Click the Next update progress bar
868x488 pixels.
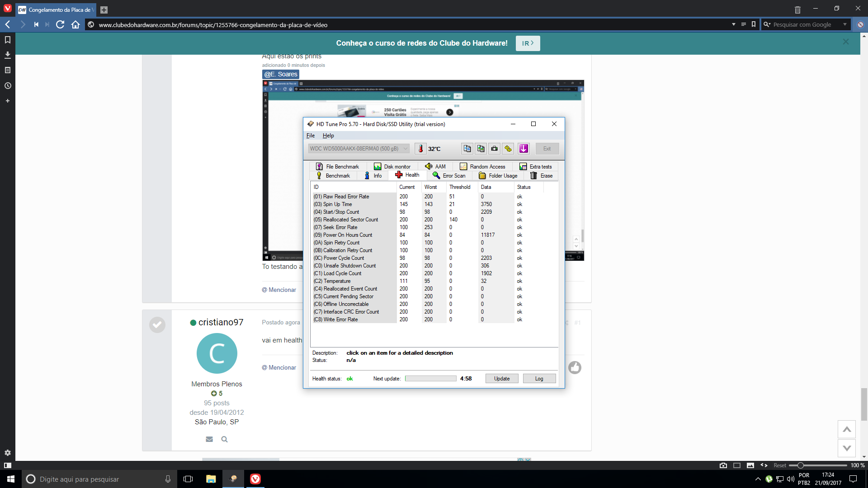430,379
